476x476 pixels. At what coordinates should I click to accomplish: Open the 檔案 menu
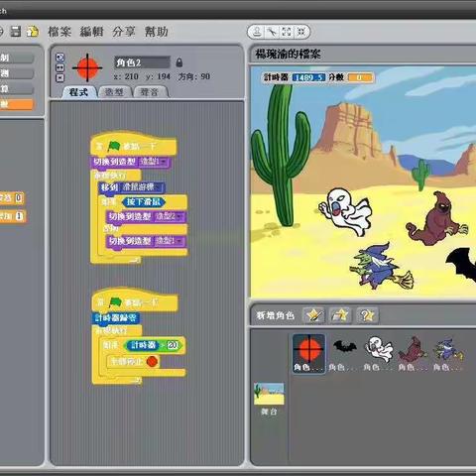point(59,32)
